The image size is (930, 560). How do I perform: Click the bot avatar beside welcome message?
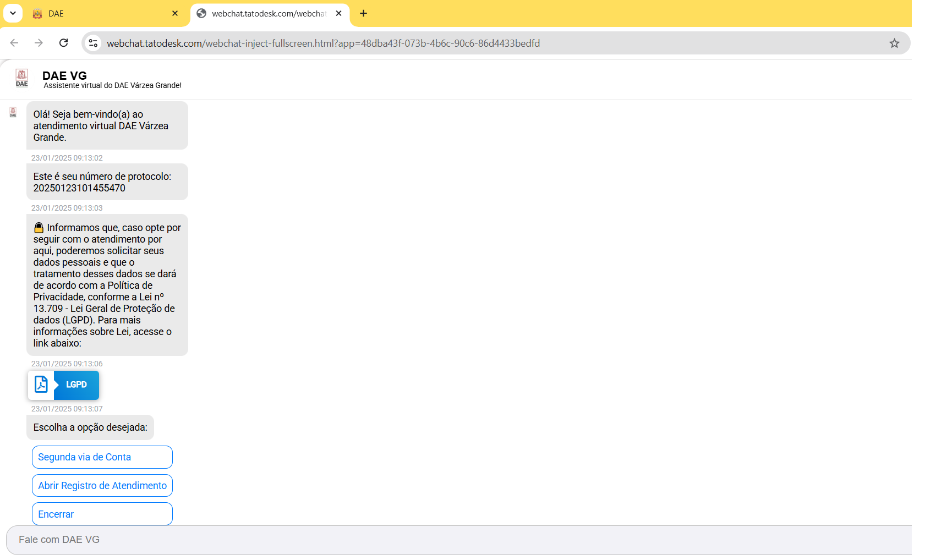[x=13, y=113]
